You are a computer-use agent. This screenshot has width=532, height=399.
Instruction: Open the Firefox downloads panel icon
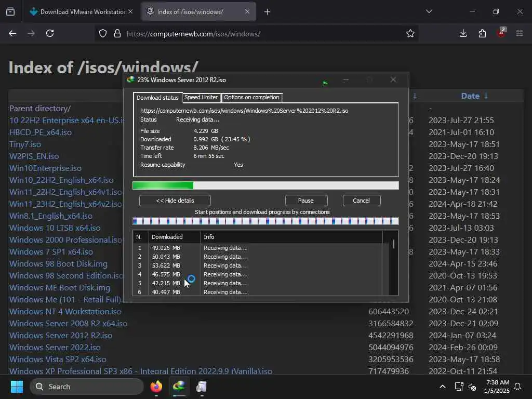point(463,33)
